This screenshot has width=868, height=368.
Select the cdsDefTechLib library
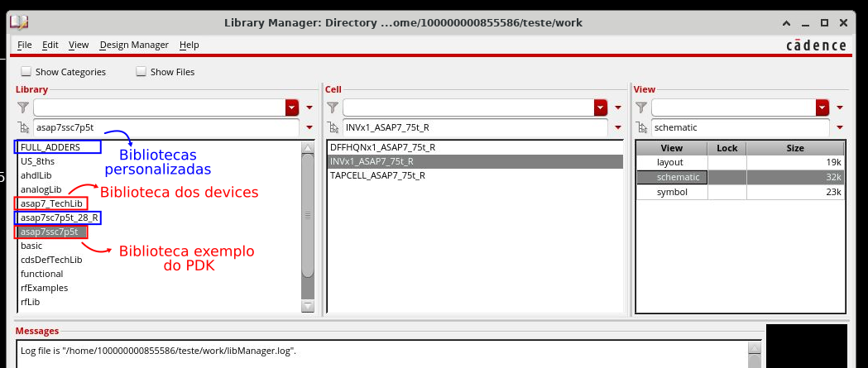click(x=51, y=260)
